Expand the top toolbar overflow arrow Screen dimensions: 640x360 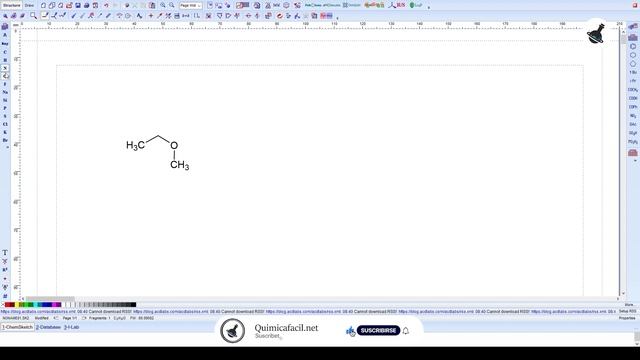(x=429, y=7)
